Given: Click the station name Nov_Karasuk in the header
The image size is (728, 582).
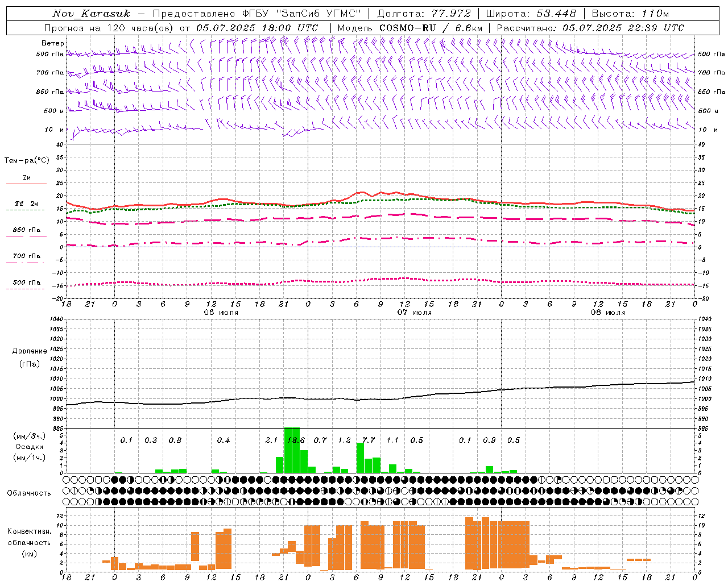Looking at the screenshot, I should click(x=92, y=14).
